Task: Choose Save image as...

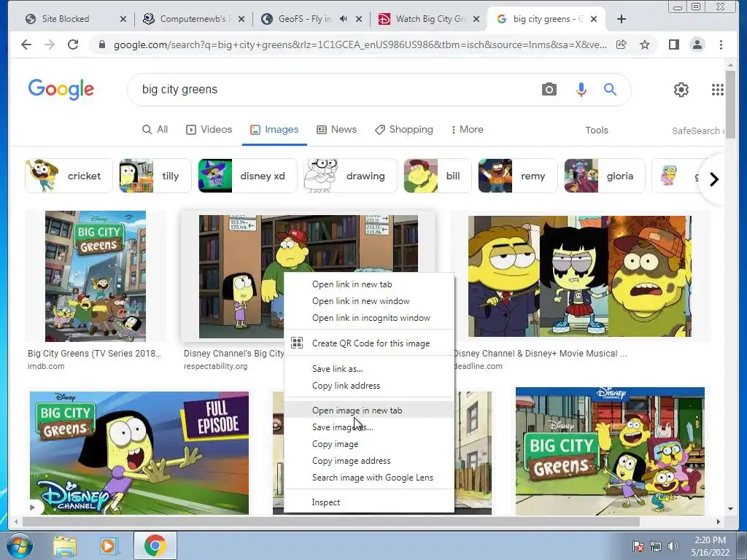Action: tap(369, 427)
